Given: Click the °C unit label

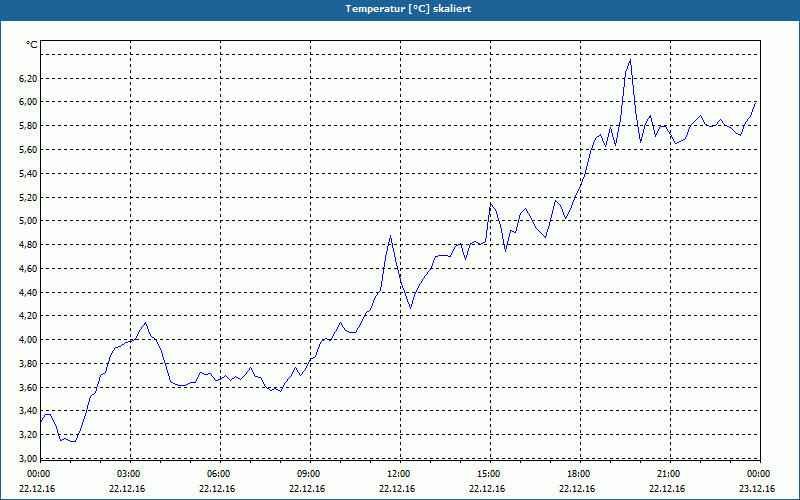Looking at the screenshot, I should click(32, 45).
